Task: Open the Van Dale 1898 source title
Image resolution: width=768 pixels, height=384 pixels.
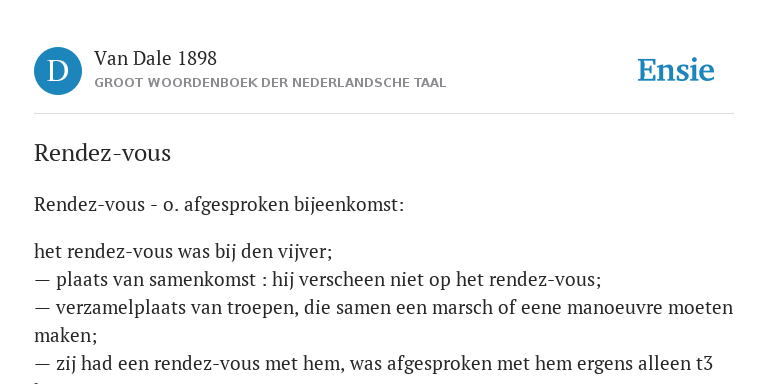Action: click(155, 59)
